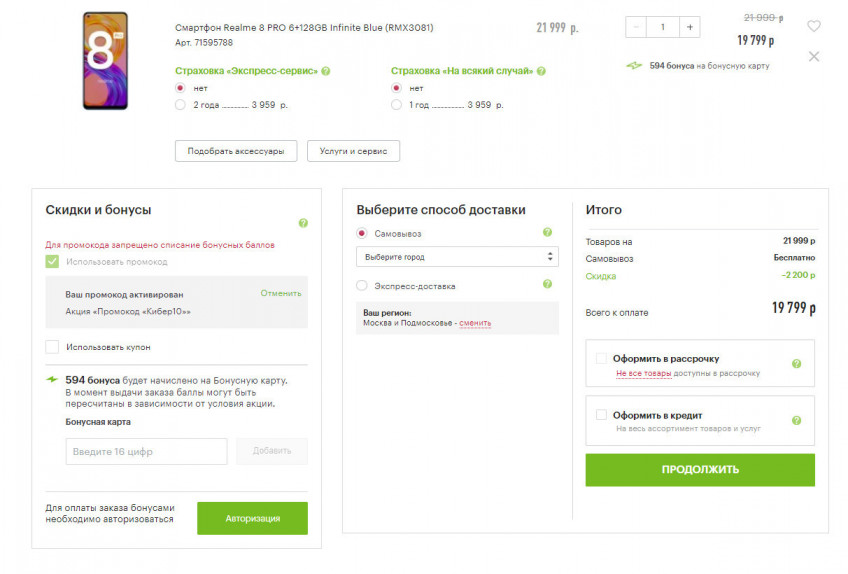Viewport: 848px width, 574px height.
Task: Click help icon in Скидки и бонусы panel
Action: pos(303,223)
